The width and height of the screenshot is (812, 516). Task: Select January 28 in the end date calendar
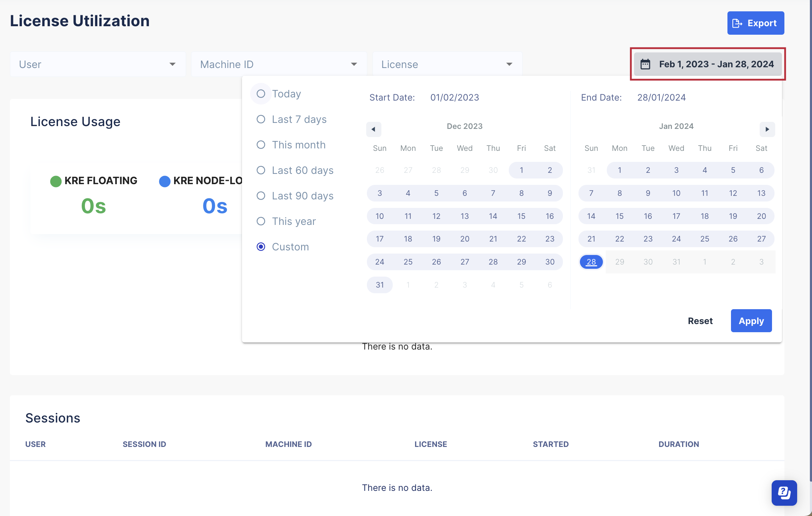[x=591, y=262]
